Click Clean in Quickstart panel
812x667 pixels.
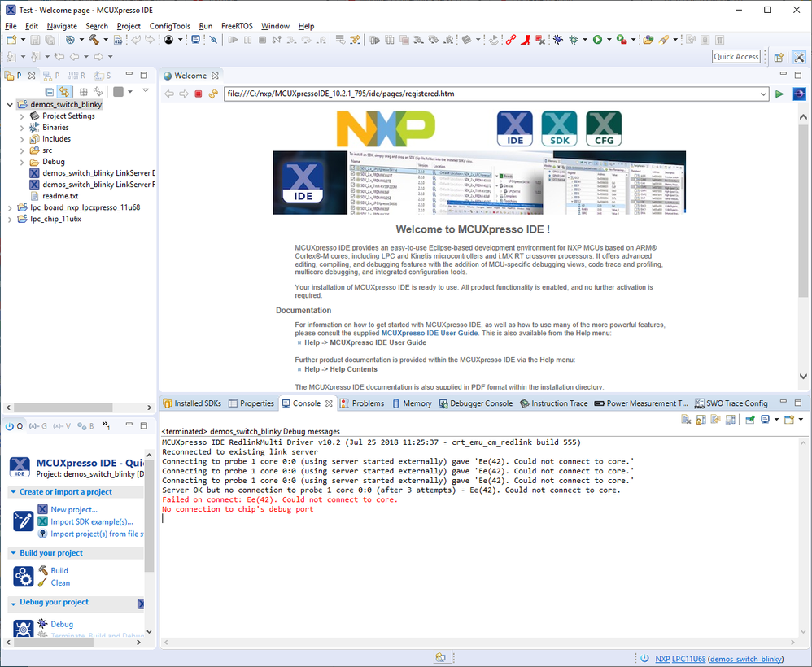pyautogui.click(x=60, y=582)
